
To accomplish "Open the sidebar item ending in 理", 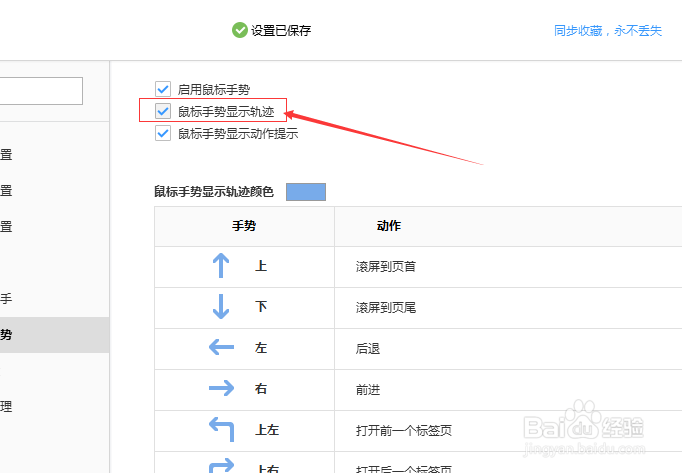I will 54,406.
